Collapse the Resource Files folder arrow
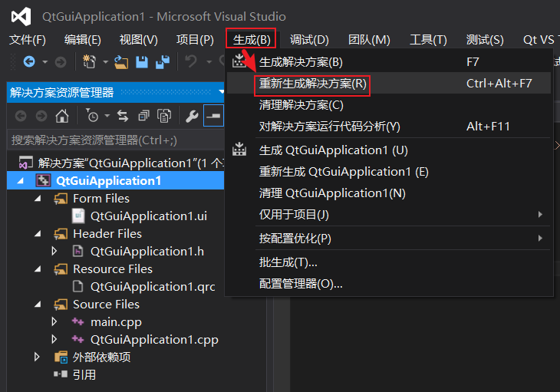The width and height of the screenshot is (560, 392). (38, 269)
